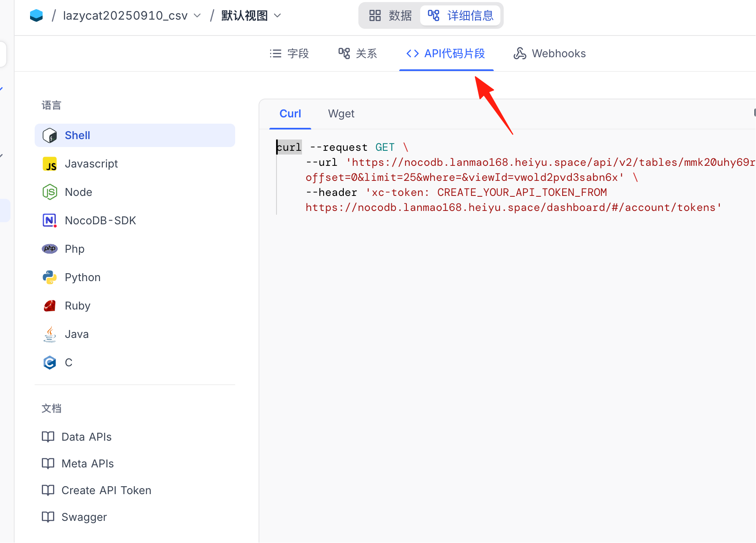Click the 字段 list icon
Viewport: 756px width, 543px height.
point(276,53)
